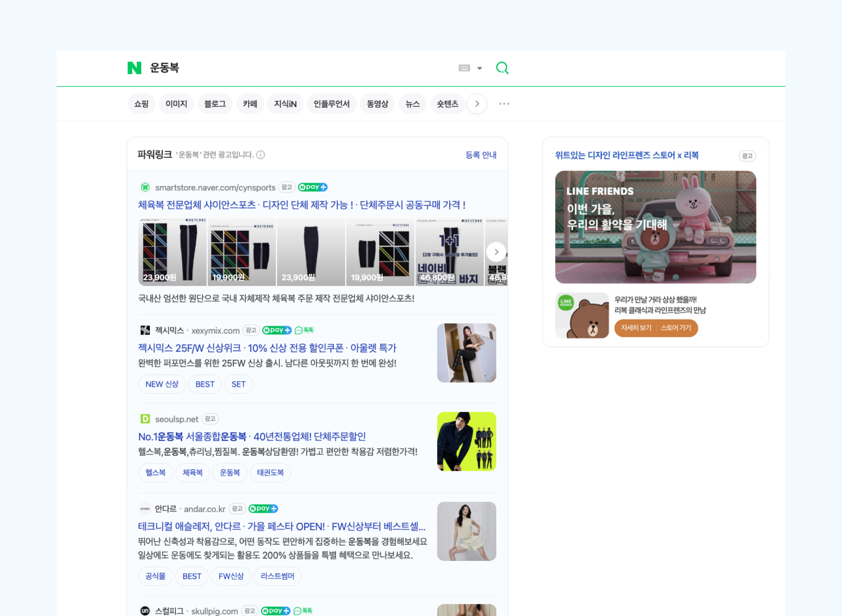Image resolution: width=842 pixels, height=616 pixels.
Task: Switch to the 뉴스 tab
Action: 413,104
